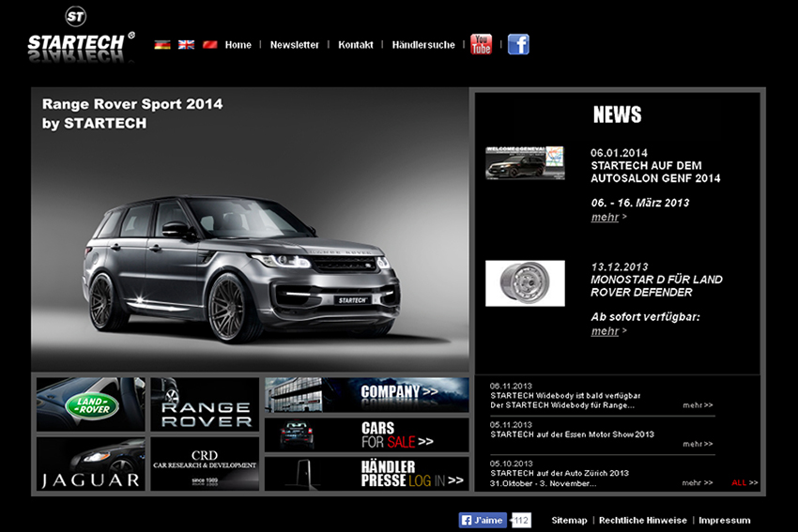Switch language with the British flag
Screen dimensions: 798x532
click(x=186, y=45)
